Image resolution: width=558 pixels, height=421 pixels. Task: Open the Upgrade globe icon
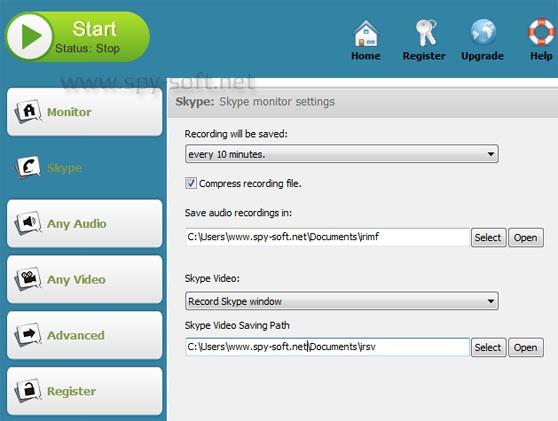483,32
